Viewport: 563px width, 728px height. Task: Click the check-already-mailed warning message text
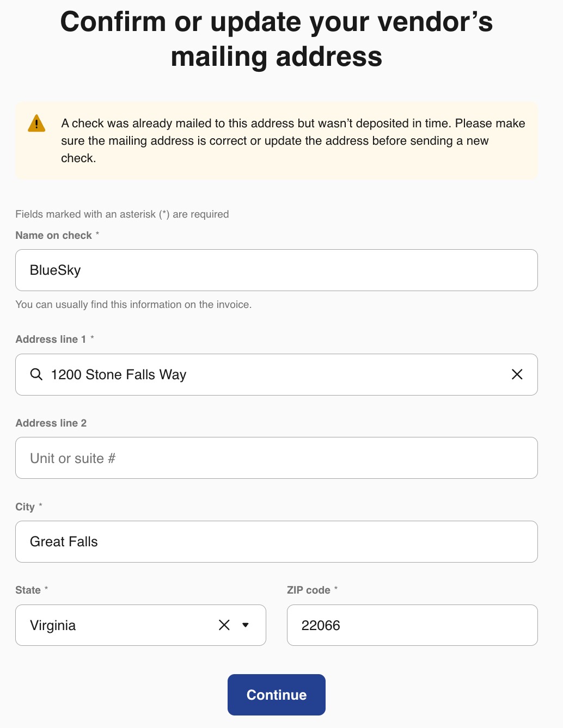point(293,141)
